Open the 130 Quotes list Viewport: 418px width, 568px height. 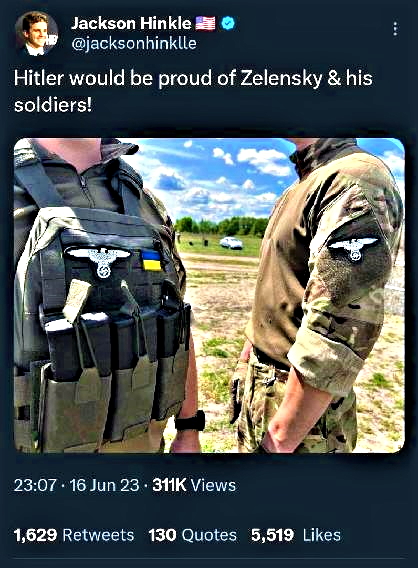pos(193,535)
